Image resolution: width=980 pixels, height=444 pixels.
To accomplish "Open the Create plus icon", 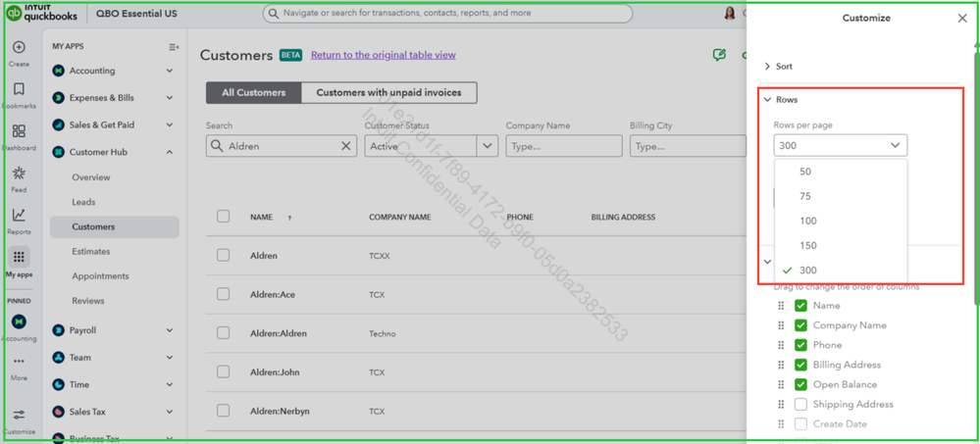I will (x=19, y=47).
